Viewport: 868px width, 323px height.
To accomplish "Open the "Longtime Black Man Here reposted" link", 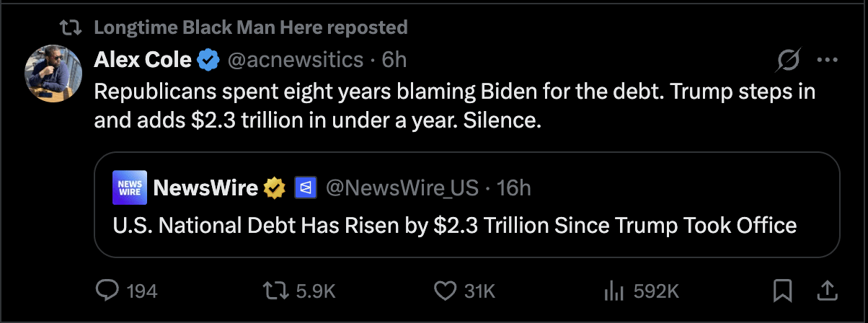I will (251, 27).
